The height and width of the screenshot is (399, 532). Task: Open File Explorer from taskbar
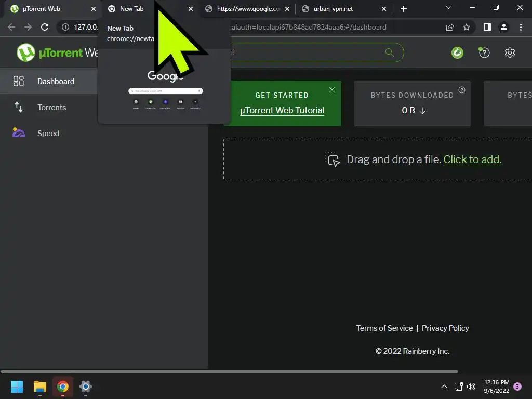pos(39,387)
